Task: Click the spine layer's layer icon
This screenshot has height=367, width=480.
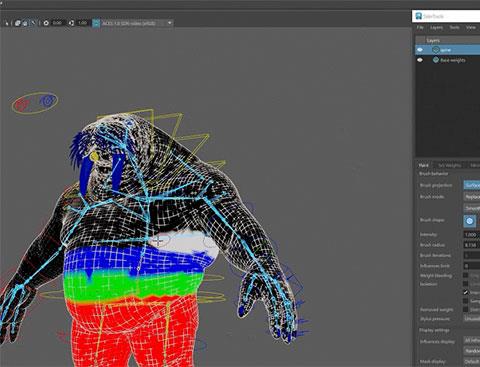Action: coord(436,50)
